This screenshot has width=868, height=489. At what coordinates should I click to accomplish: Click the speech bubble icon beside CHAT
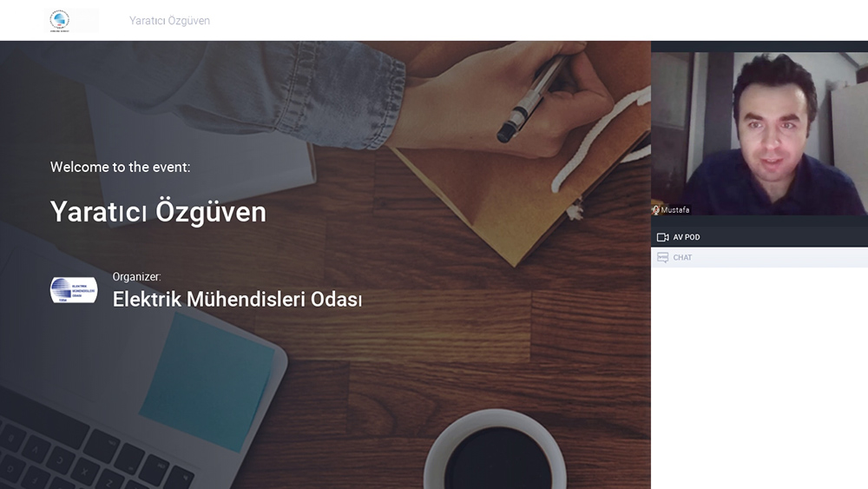pyautogui.click(x=662, y=257)
